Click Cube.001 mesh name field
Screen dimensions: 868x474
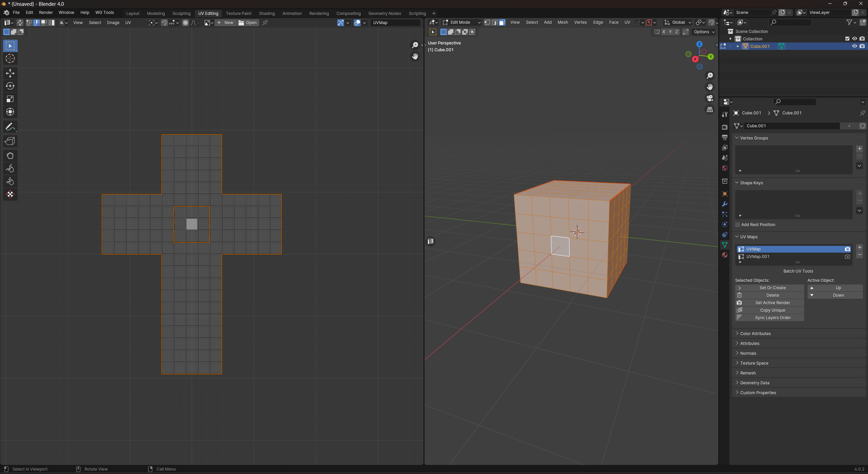click(792, 126)
